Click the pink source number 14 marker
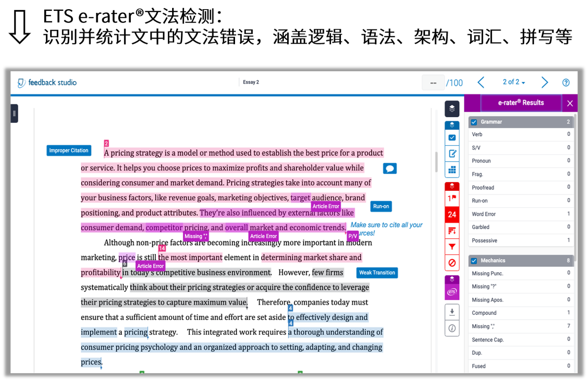 (x=162, y=249)
